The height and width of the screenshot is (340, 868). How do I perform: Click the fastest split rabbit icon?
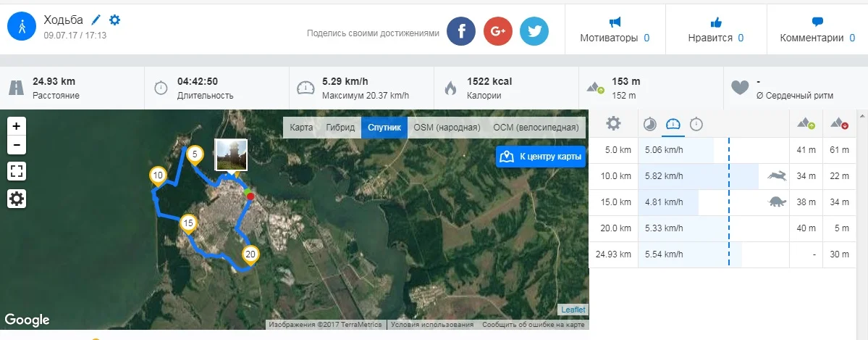pyautogui.click(x=777, y=176)
